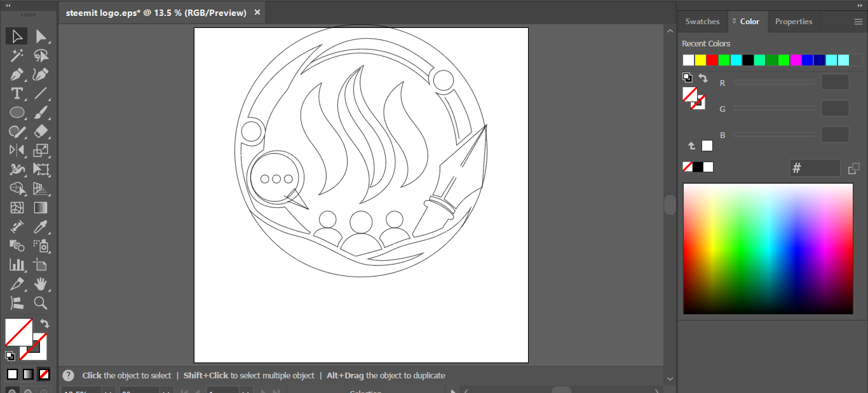Image resolution: width=868 pixels, height=393 pixels.
Task: Pick the Perspective Grid tool
Action: pos(41,189)
